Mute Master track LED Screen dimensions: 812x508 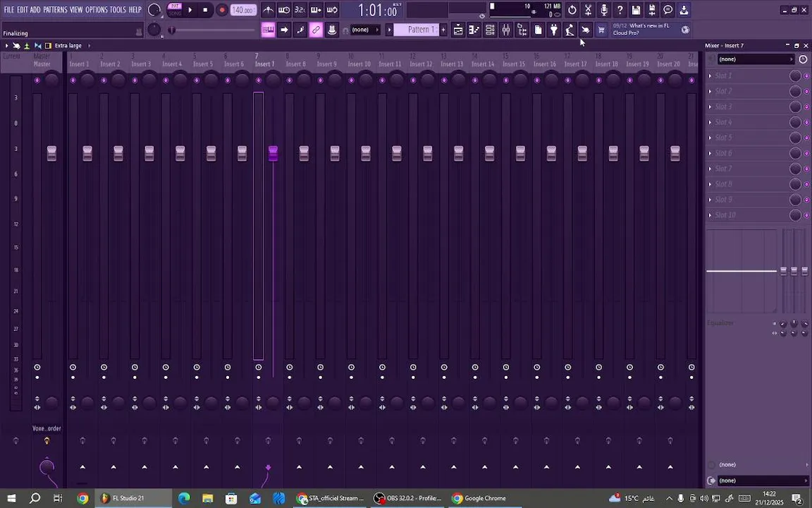click(37, 80)
